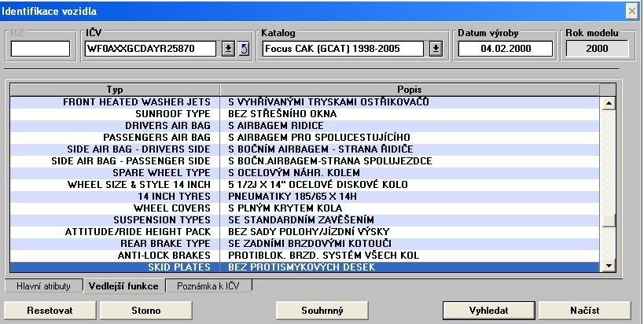Close the Identifikace vozidla window
The width and height of the screenshot is (644, 324).
[631, 11]
